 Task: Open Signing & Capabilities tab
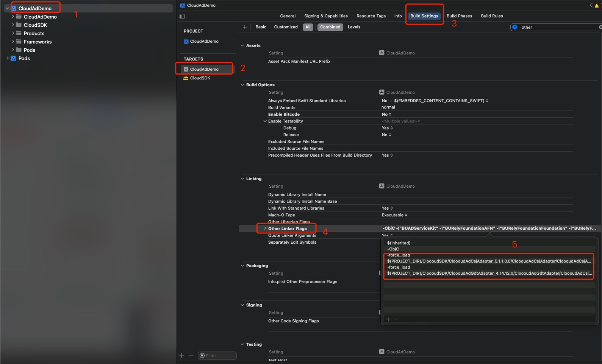click(326, 16)
